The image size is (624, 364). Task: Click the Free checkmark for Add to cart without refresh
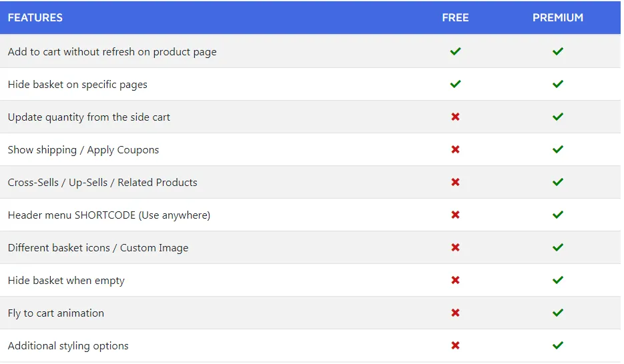point(455,51)
